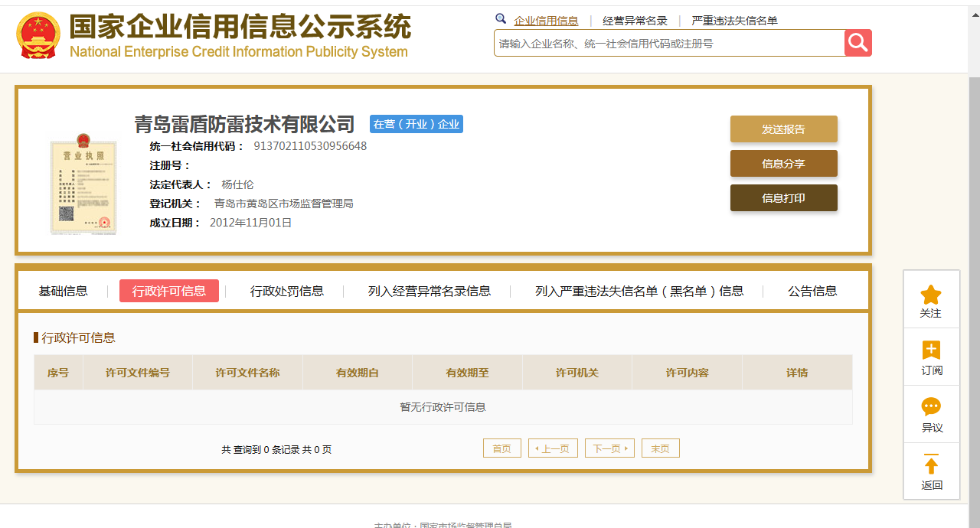Click the Objection (异议) chat bubble icon
Image resolution: width=980 pixels, height=528 pixels.
(931, 407)
